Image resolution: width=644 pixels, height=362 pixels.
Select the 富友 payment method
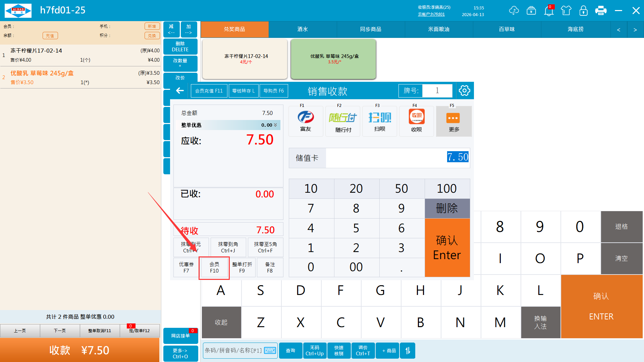point(306,121)
